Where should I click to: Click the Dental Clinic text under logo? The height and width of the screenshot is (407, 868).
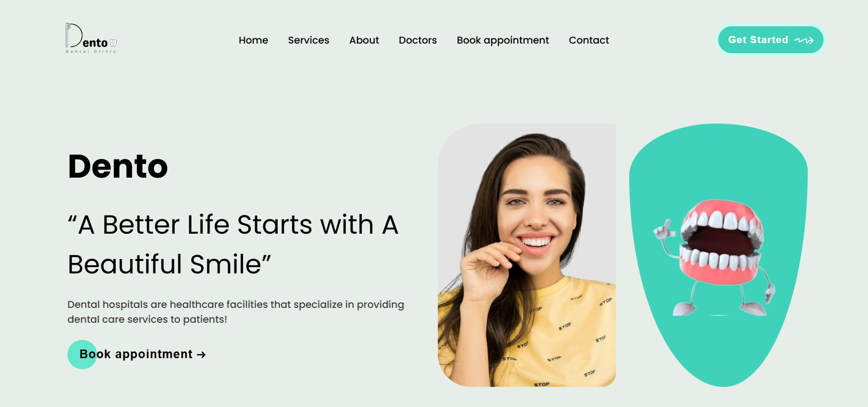point(91,51)
